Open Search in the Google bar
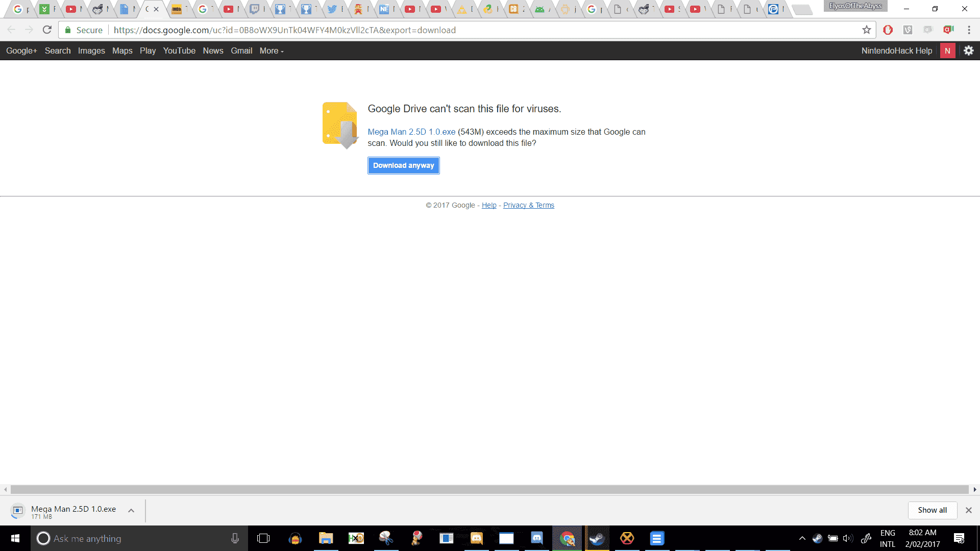This screenshot has height=551, width=980. (58, 51)
